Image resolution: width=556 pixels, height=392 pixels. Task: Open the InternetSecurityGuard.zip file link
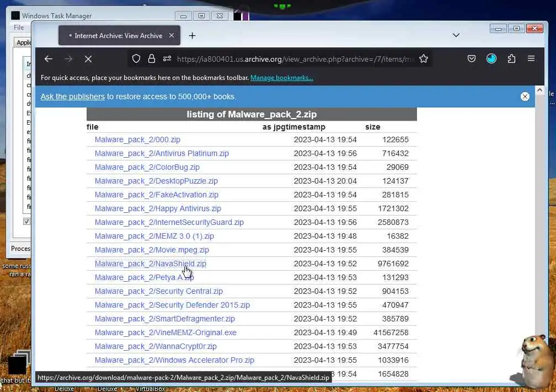(x=169, y=223)
